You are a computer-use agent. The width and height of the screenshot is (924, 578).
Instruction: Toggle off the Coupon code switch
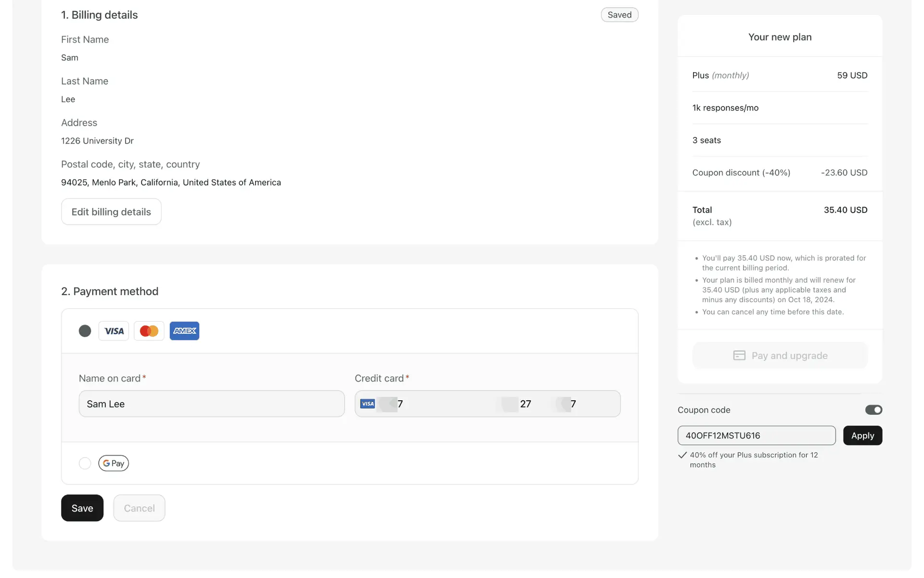(x=873, y=410)
